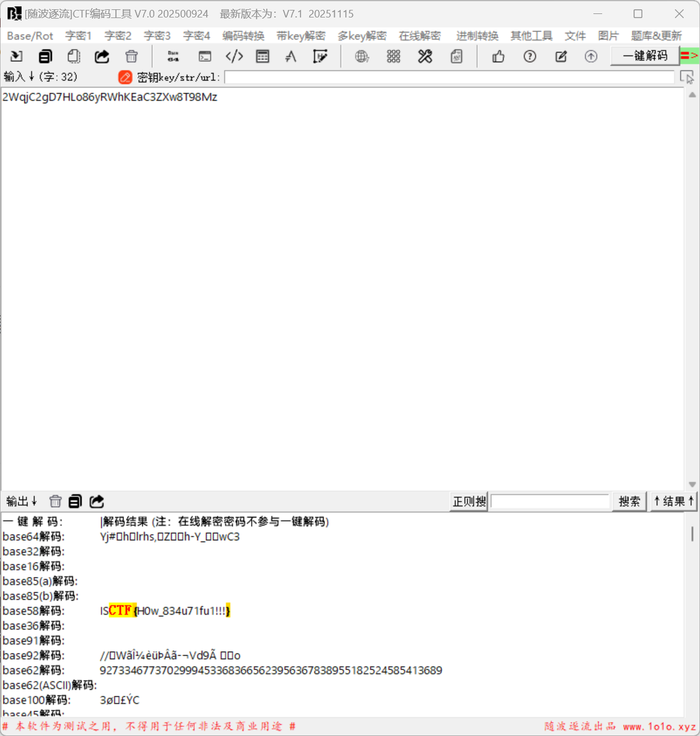
Task: Open the 字密1 menu
Action: coord(79,36)
